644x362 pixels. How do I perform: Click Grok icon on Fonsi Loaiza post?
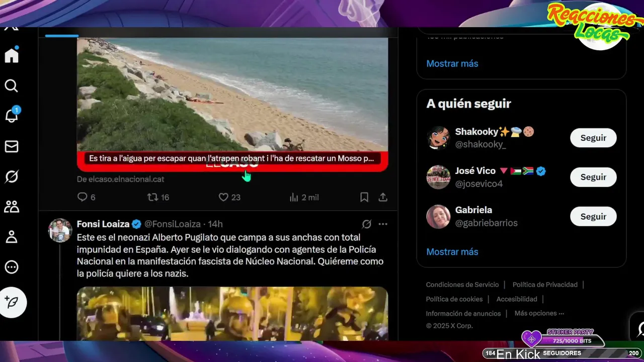367,224
